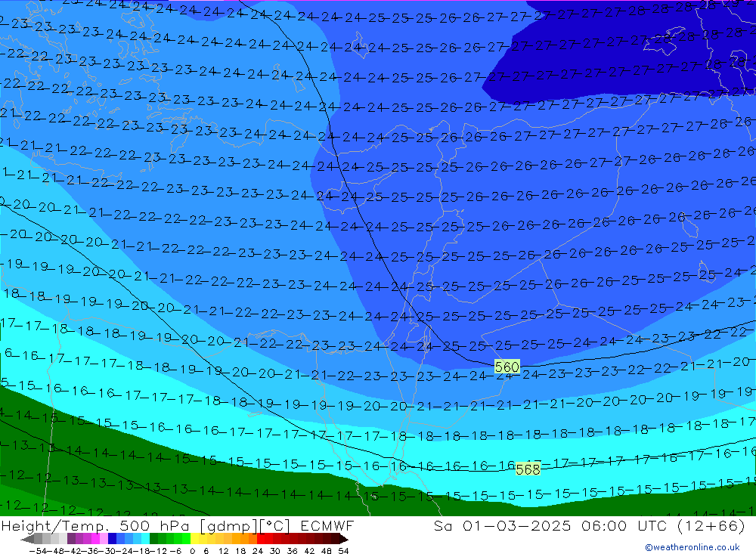Select the dark navy blue legend swatch

point(112,539)
